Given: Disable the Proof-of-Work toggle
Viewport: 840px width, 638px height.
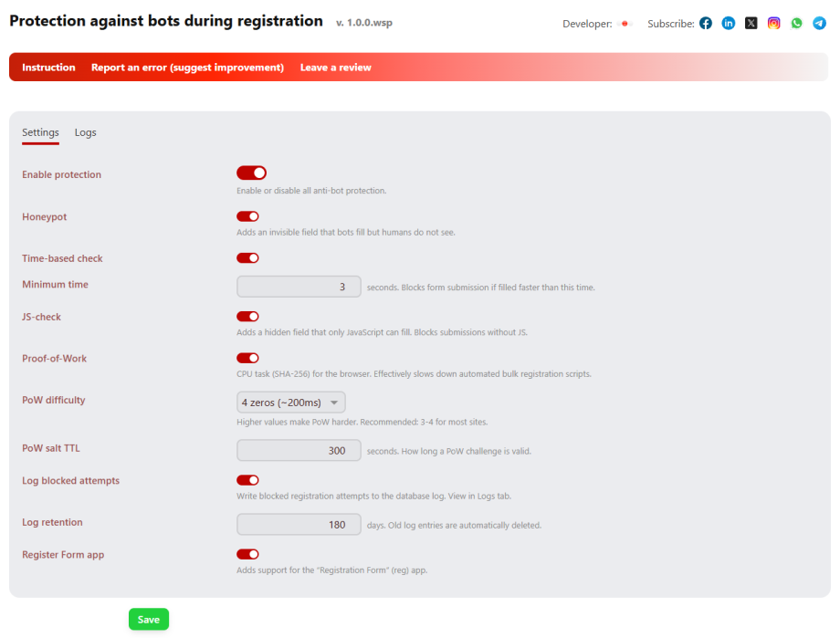Looking at the screenshot, I should coord(247,358).
